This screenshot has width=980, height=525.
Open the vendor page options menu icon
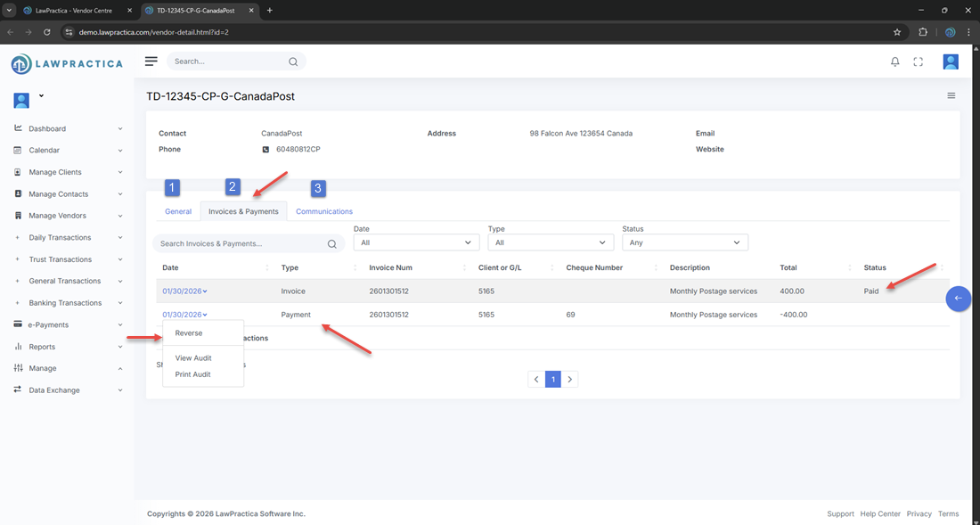[x=951, y=95]
